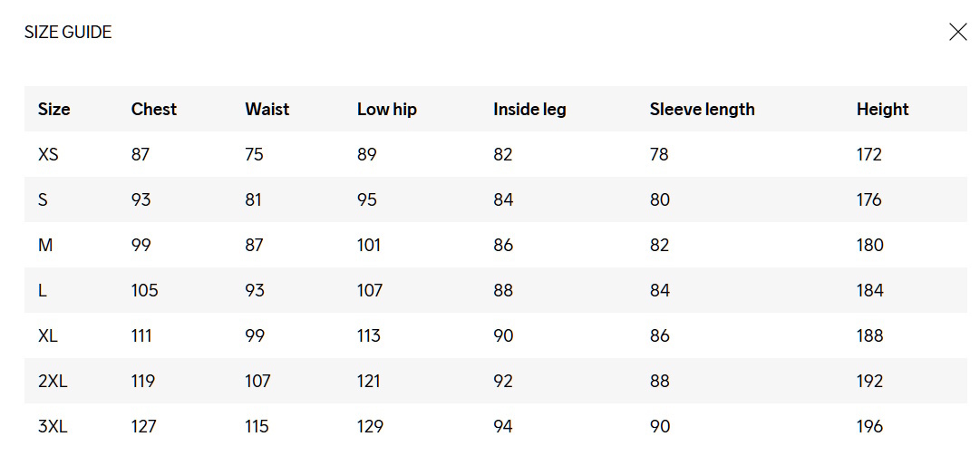Image resolution: width=980 pixels, height=456 pixels.
Task: Select the XS size row label
Action: [x=48, y=154]
